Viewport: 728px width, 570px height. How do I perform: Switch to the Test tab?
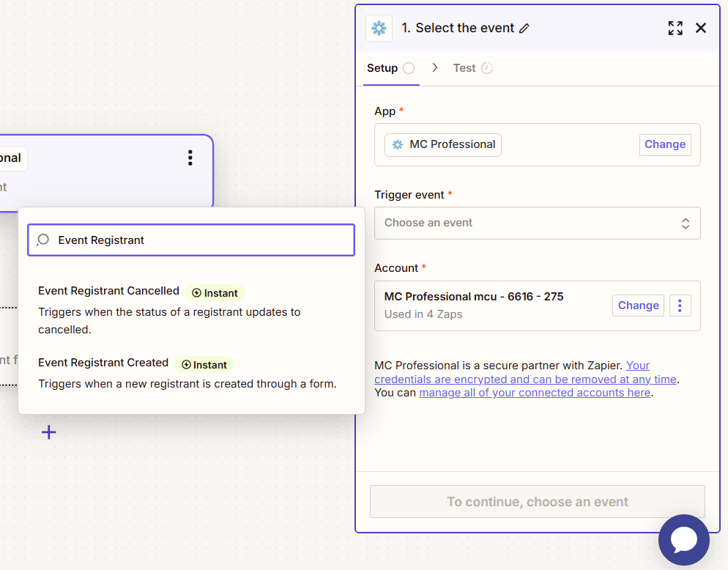(x=473, y=68)
